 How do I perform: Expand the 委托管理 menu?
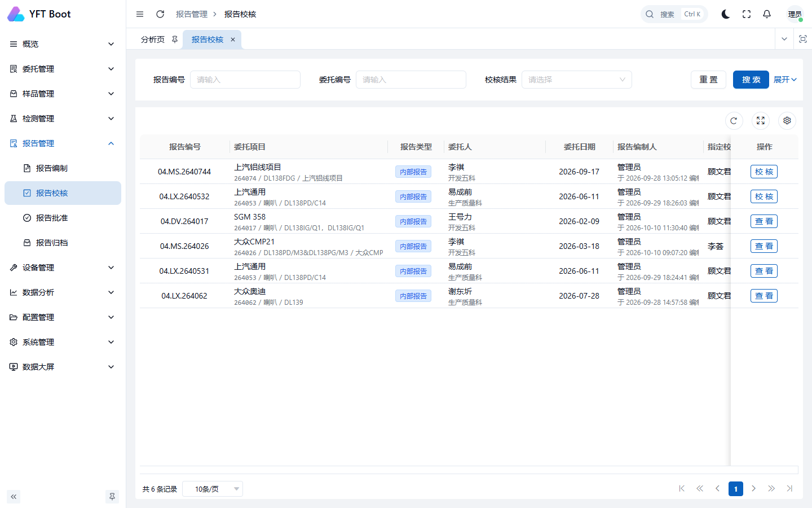[63, 69]
